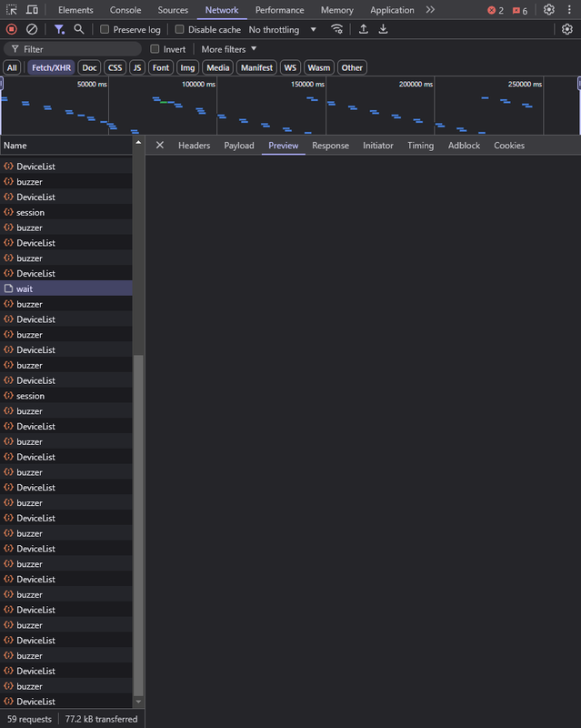Click the 200000 ms timeline marker

click(416, 84)
